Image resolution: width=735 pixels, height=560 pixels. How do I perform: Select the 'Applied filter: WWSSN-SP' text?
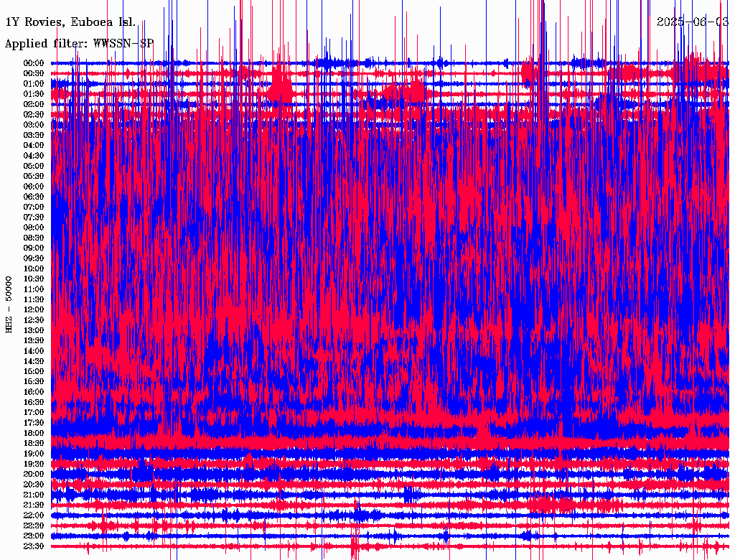pos(79,43)
